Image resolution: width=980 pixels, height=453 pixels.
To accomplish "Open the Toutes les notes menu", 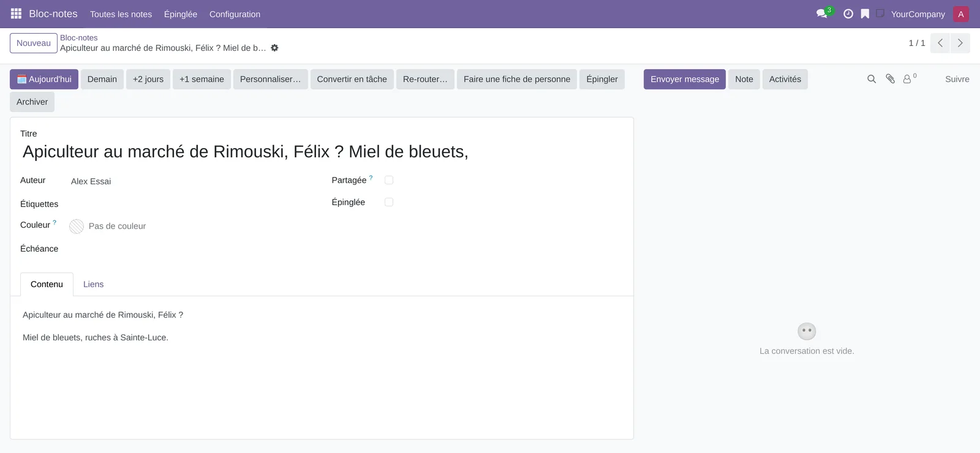I will [x=121, y=14].
